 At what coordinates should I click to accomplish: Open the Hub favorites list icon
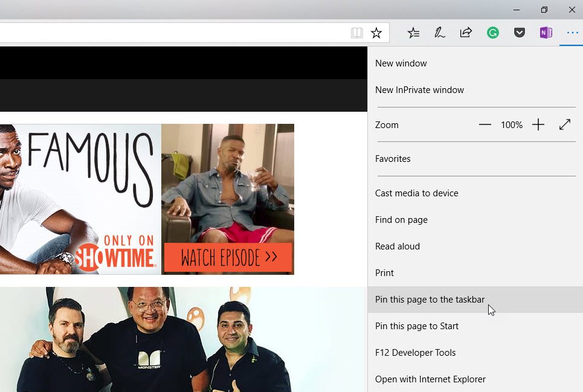[413, 33]
